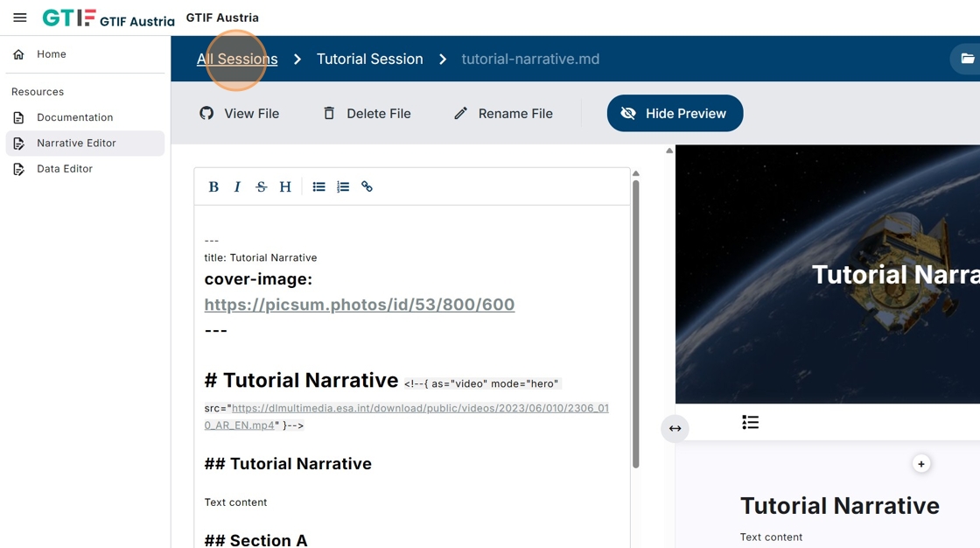Open Documentation from Resources sidebar
980x548 pixels.
click(74, 117)
